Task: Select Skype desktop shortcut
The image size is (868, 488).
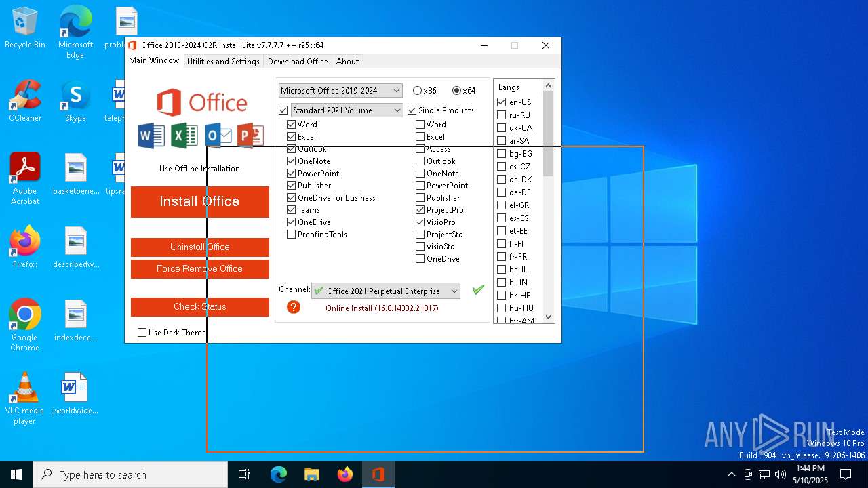Action: coord(75,102)
